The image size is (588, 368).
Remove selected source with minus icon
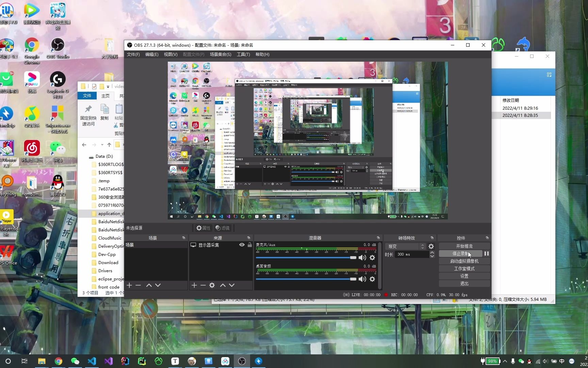(x=203, y=285)
